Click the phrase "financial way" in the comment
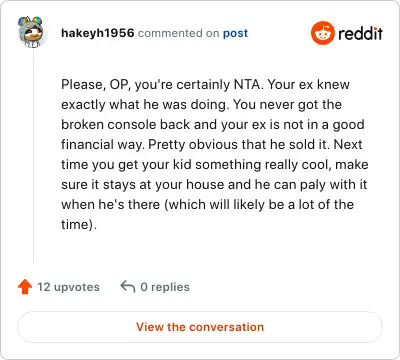This screenshot has width=400, height=360. click(103, 145)
